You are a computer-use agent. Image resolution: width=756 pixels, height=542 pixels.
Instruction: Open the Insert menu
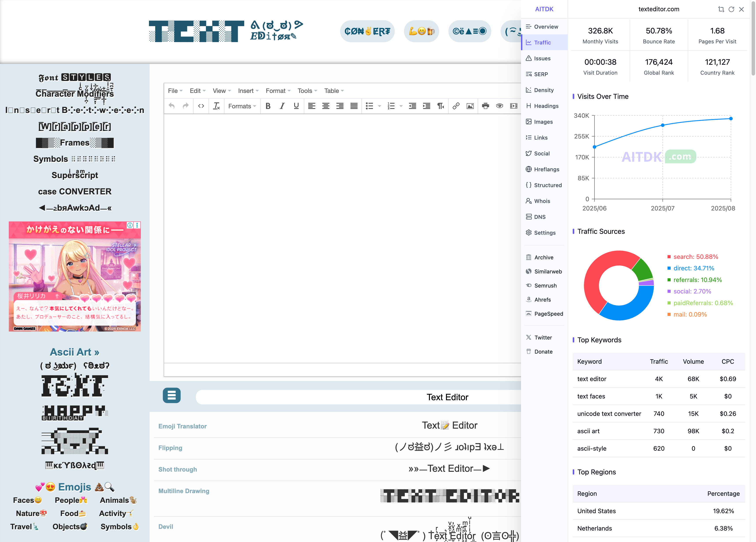pos(248,91)
